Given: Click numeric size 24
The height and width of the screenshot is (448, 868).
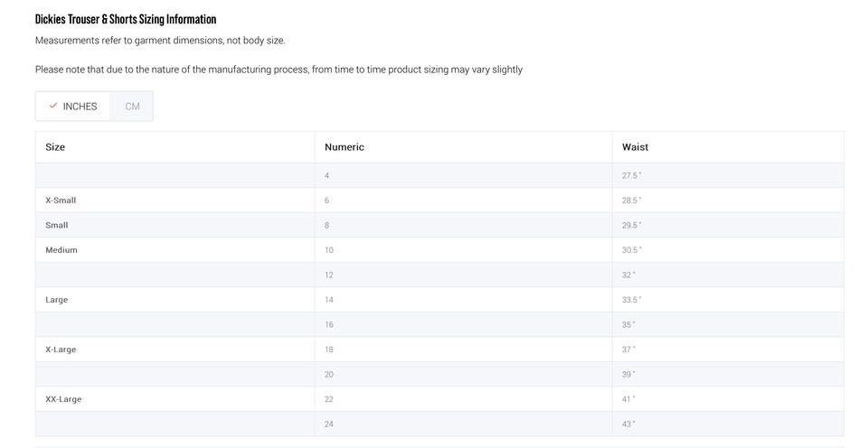Looking at the screenshot, I should click(329, 425).
